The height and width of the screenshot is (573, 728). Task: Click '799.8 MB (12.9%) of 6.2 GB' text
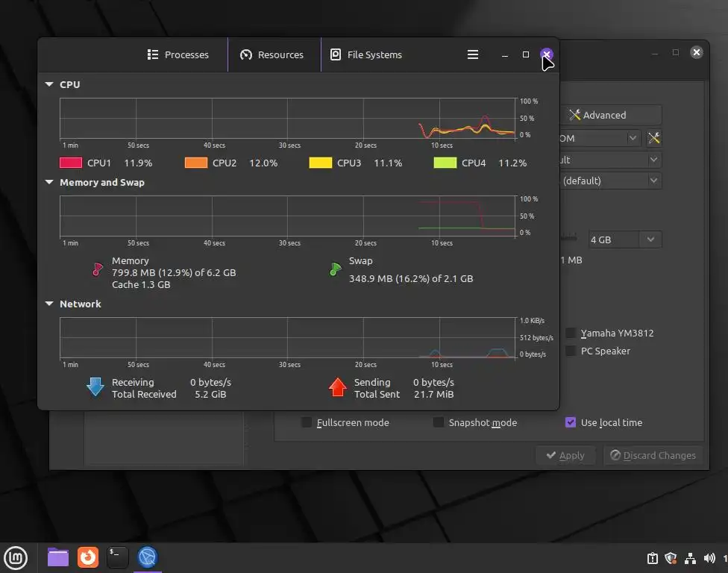[174, 272]
